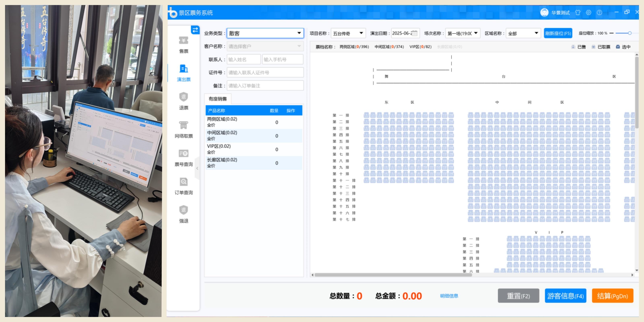Select the 有座销售 tab
The width and height of the screenshot is (644, 322).
tap(218, 99)
